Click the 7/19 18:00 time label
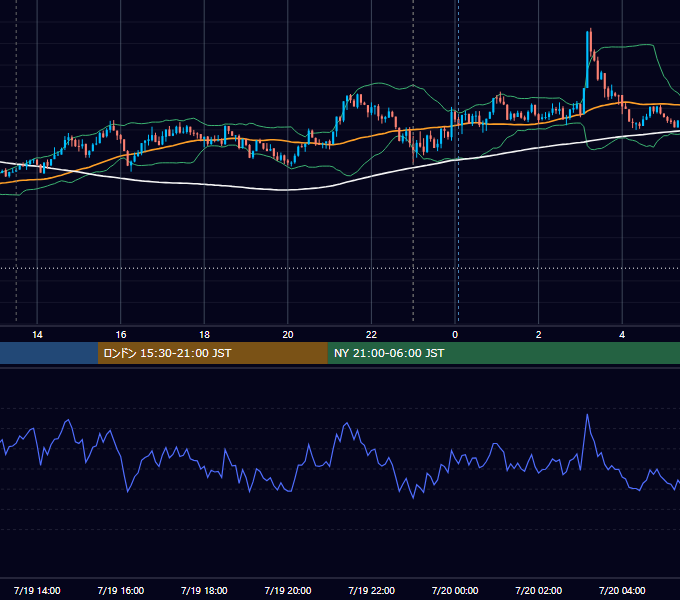680x600 pixels. coord(204,590)
